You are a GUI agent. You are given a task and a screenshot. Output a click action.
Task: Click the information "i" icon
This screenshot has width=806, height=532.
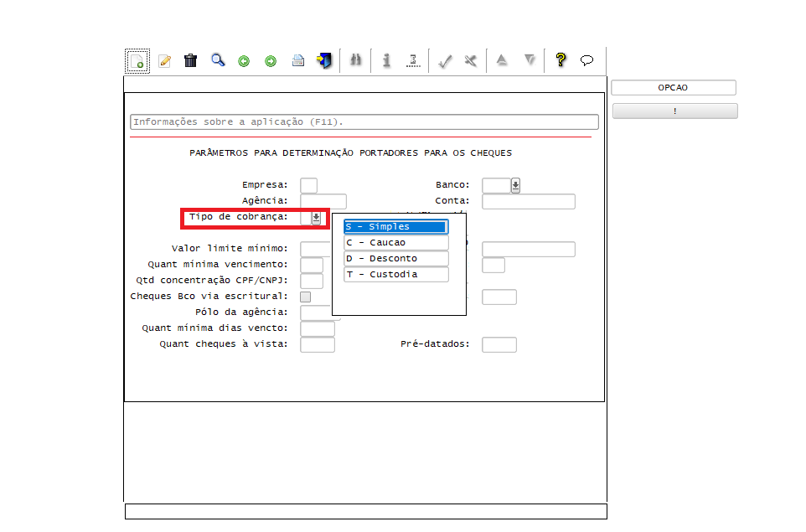coord(386,60)
